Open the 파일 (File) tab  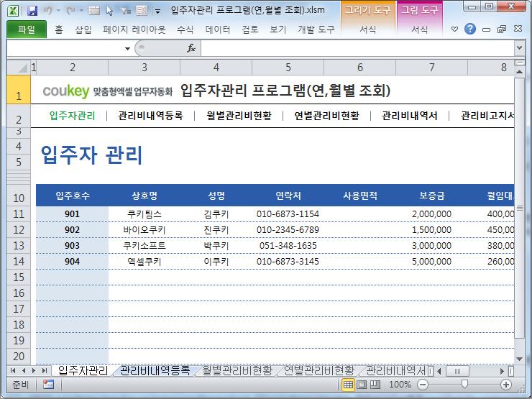[27, 29]
